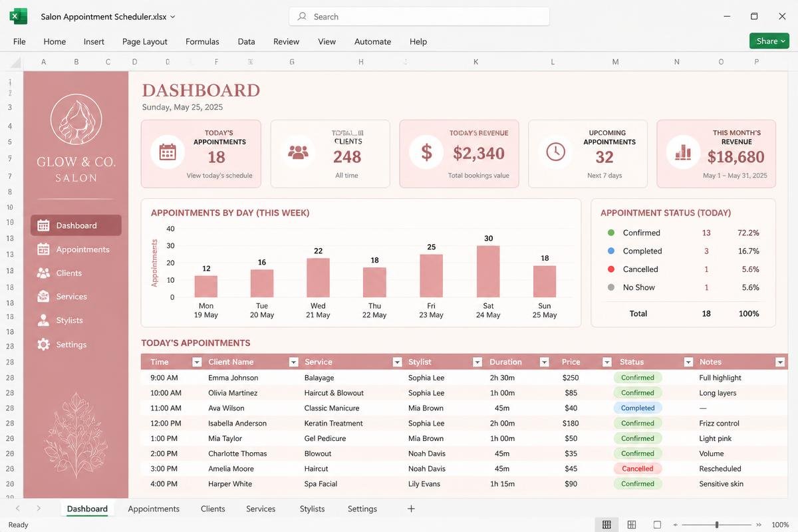Click the bar chart icon in This Month's Revenue card

point(683,152)
